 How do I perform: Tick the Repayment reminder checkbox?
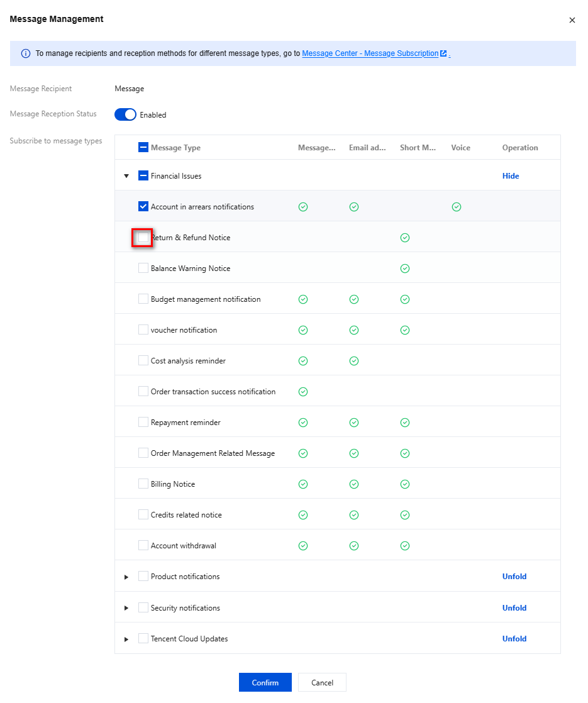pyautogui.click(x=143, y=423)
